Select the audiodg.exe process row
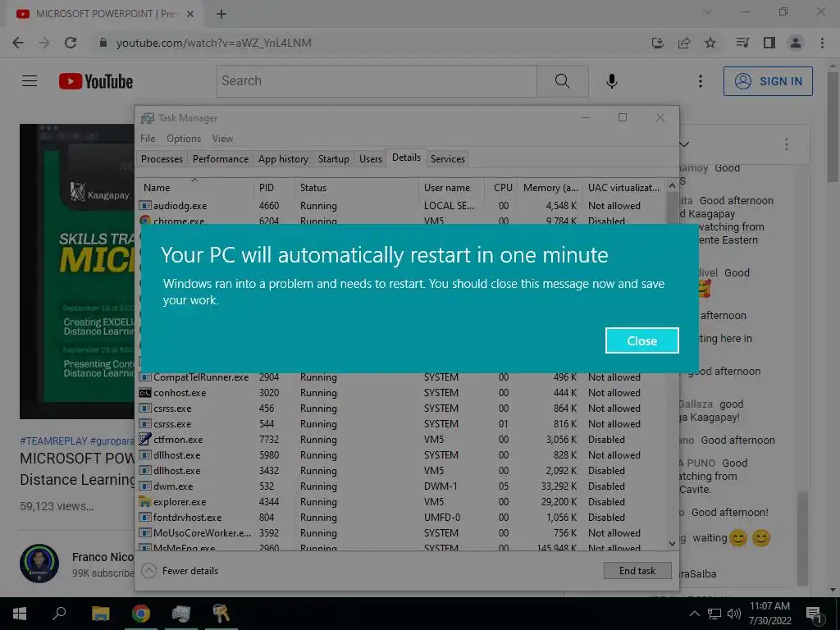This screenshot has height=630, width=840. (x=401, y=206)
